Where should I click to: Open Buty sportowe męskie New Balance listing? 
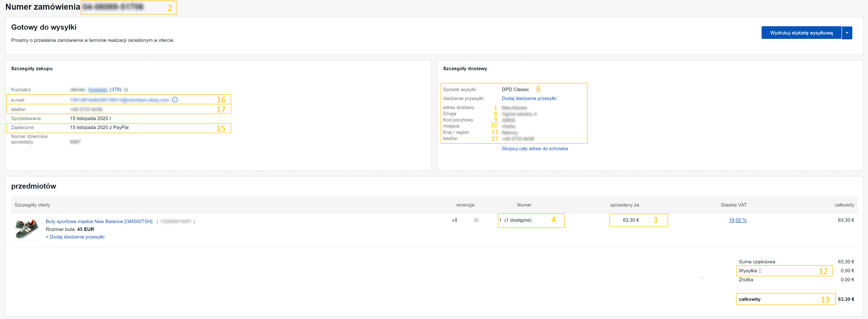tap(99, 221)
